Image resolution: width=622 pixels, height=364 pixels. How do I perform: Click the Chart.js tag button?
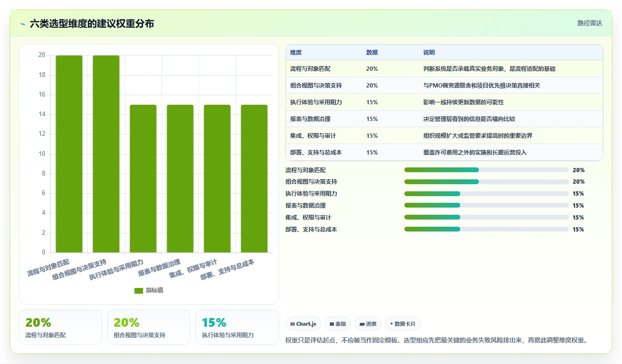click(303, 324)
